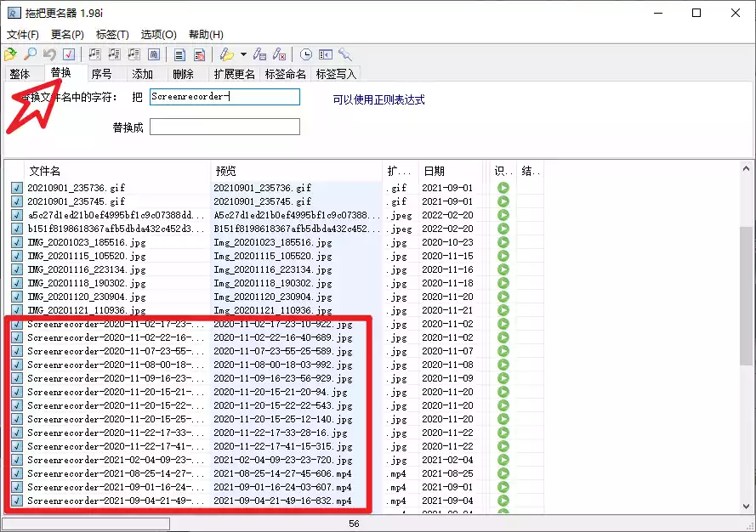Viewport: 756px width, 532px height.
Task: Click the first music note tag icon
Action: pyautogui.click(x=94, y=54)
